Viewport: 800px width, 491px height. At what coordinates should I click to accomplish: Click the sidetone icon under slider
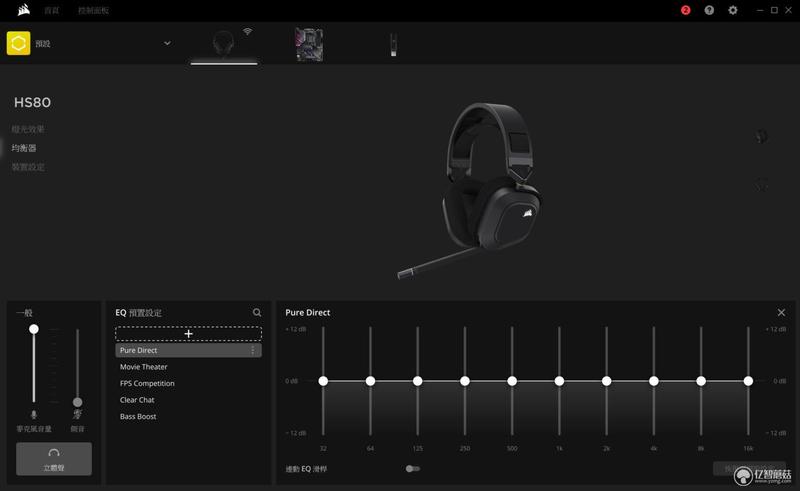78,414
